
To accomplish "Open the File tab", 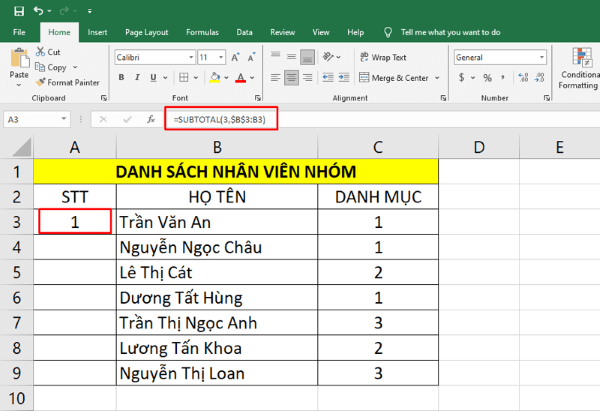I will pyautogui.click(x=19, y=32).
